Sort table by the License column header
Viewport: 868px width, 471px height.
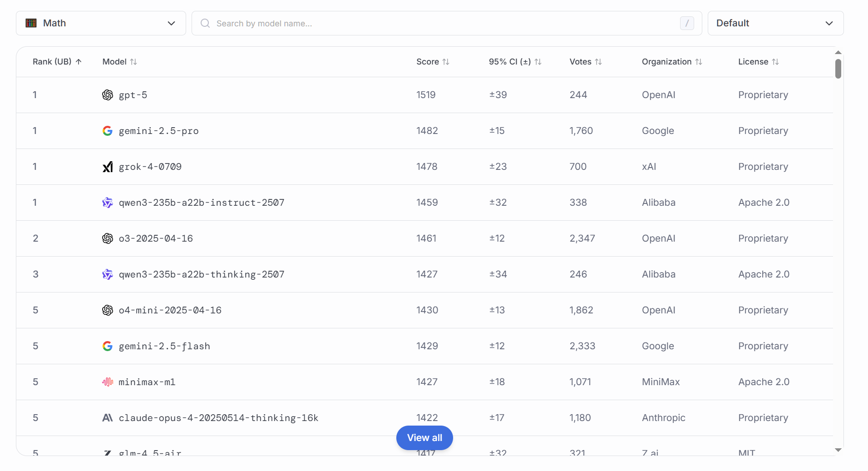coord(758,62)
